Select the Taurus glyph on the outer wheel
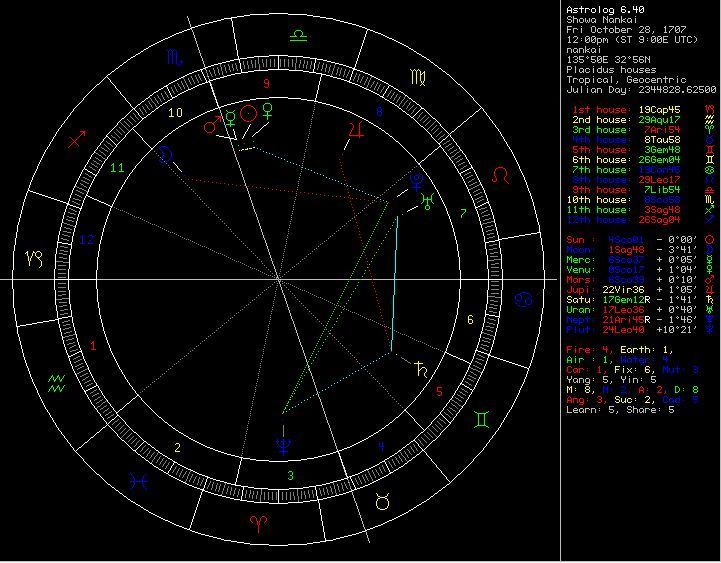Screen dimensions: 721x563 pos(382,502)
